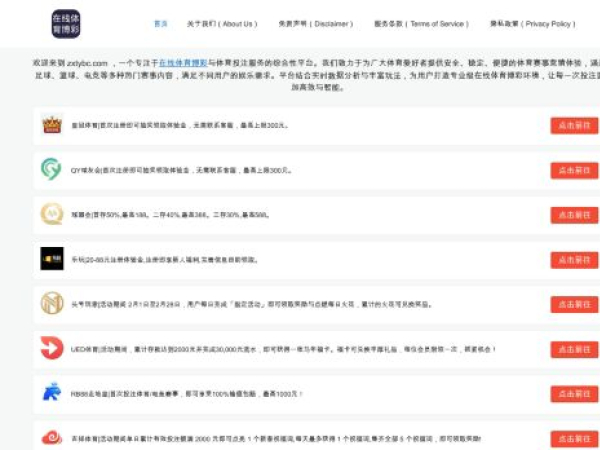Open the 关于我们 (About Us) page

click(221, 23)
